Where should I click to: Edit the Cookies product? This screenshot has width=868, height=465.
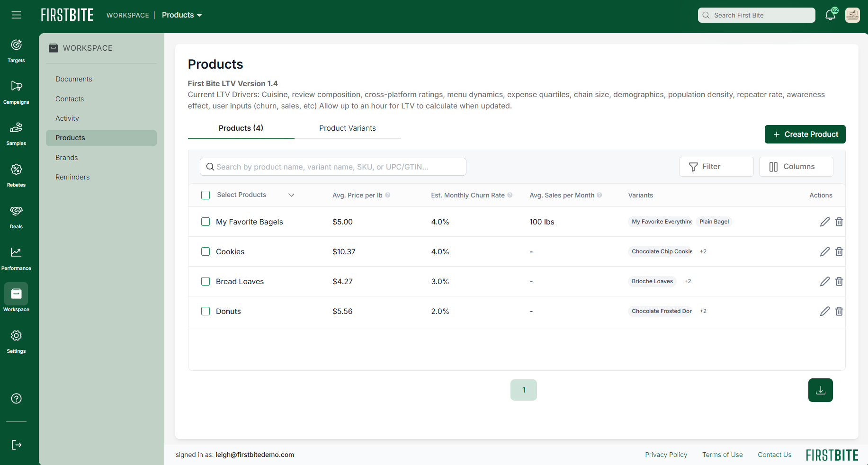[x=825, y=251]
